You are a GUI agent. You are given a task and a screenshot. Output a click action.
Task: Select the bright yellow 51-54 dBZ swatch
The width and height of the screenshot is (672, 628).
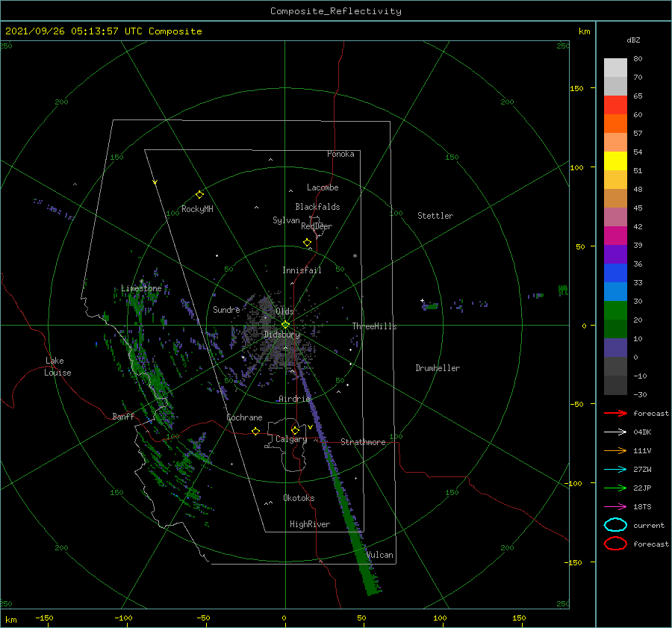pyautogui.click(x=615, y=161)
